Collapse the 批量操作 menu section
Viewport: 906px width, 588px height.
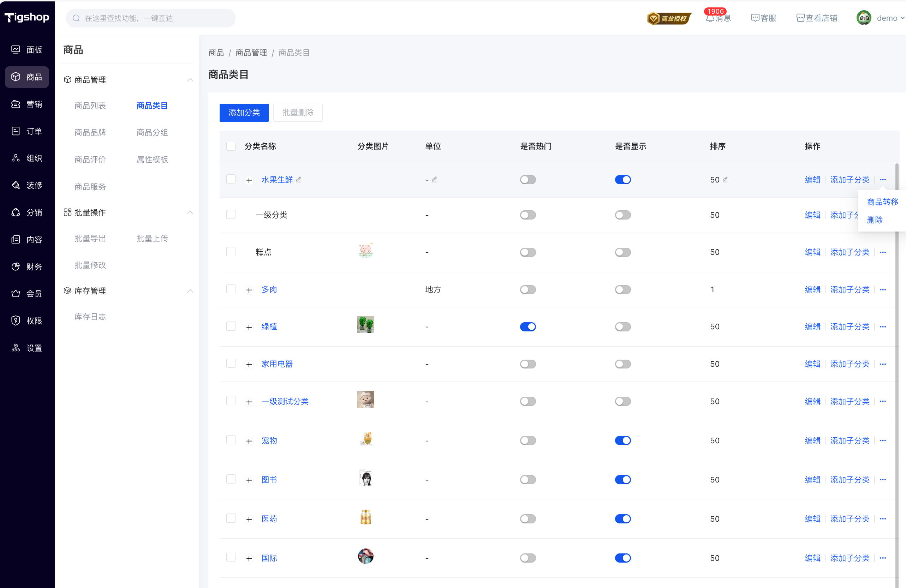pos(190,212)
